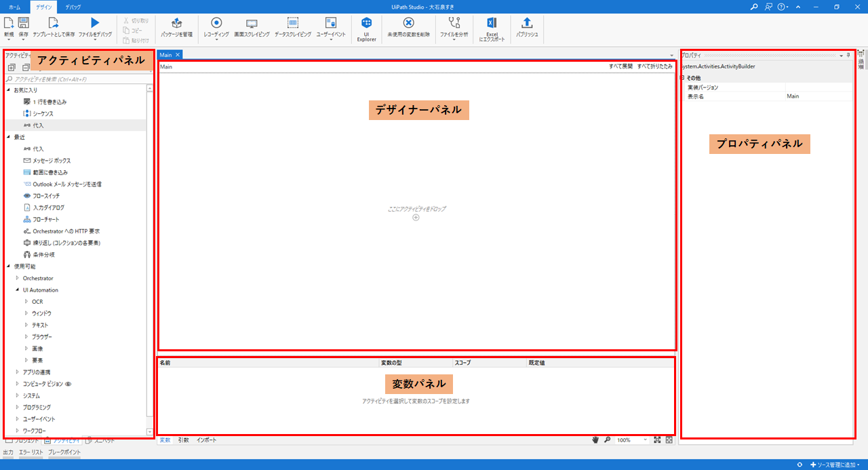Click すべて展開 (Expand All)

click(x=620, y=67)
